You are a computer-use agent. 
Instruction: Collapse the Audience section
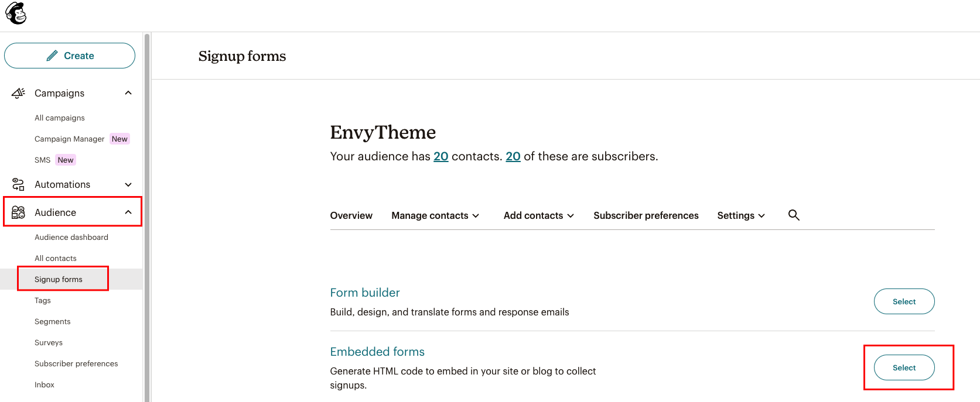[x=128, y=212]
